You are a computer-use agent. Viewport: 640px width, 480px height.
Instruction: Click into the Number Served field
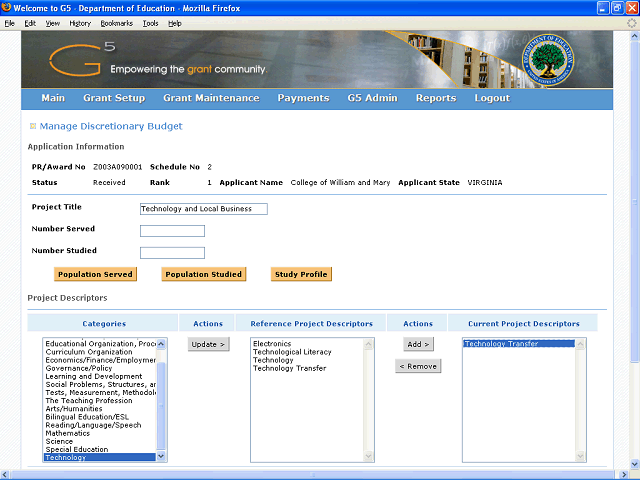coord(172,231)
